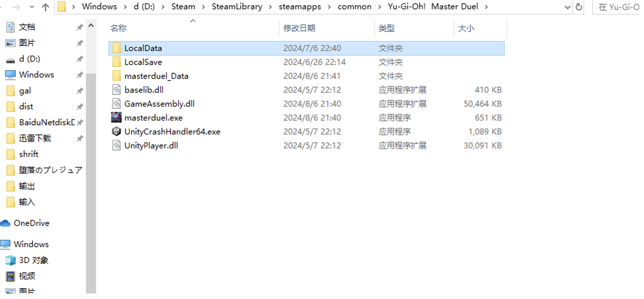Screen dimensions: 644x299
Task: Click the search box for Yu-Gi-Oh folder
Action: tap(618, 7)
